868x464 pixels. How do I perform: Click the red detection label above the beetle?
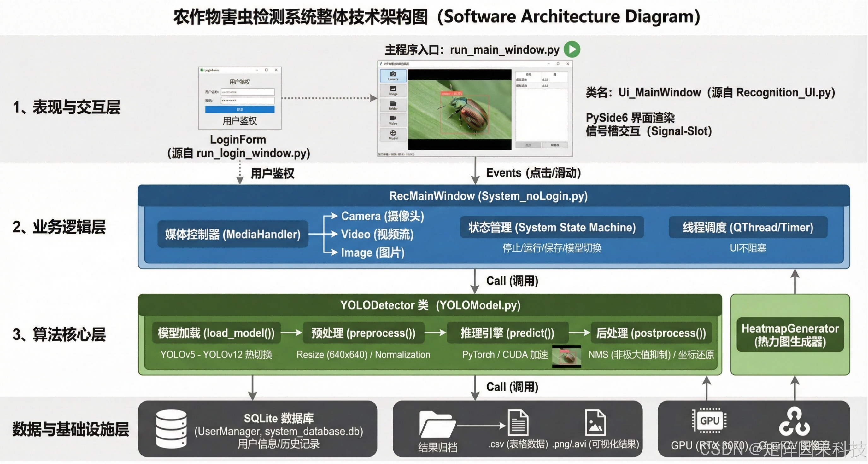click(x=452, y=93)
